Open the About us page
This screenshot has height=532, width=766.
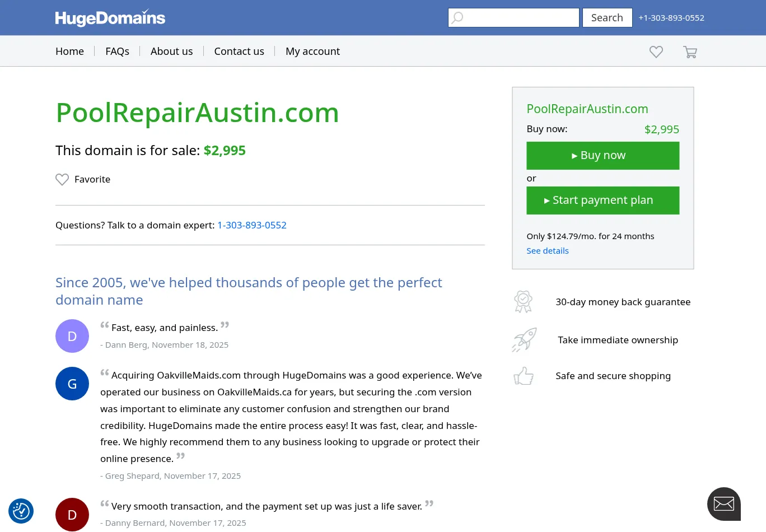[x=171, y=52]
